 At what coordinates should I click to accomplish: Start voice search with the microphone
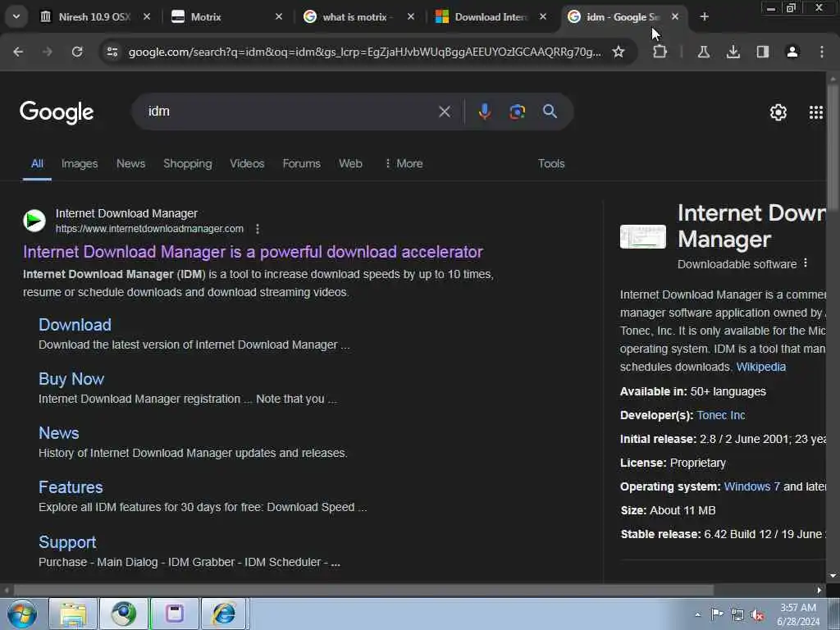[484, 112]
